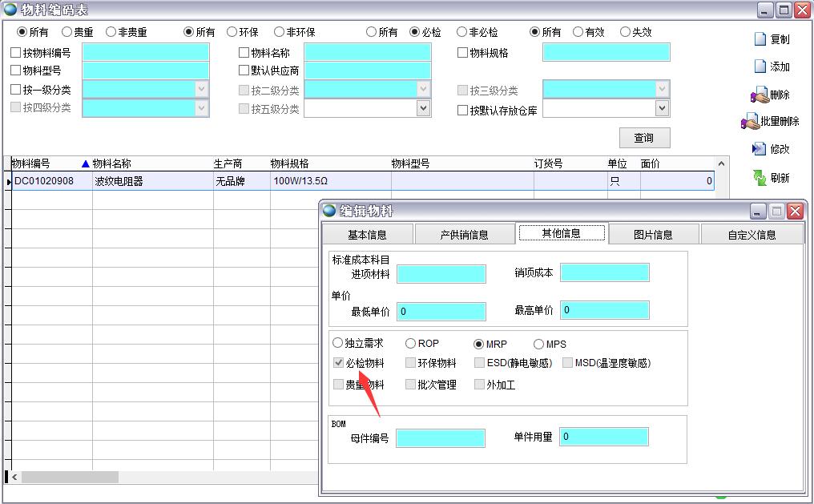Click the 复制 (copy) icon button
The image size is (814, 504).
point(760,39)
